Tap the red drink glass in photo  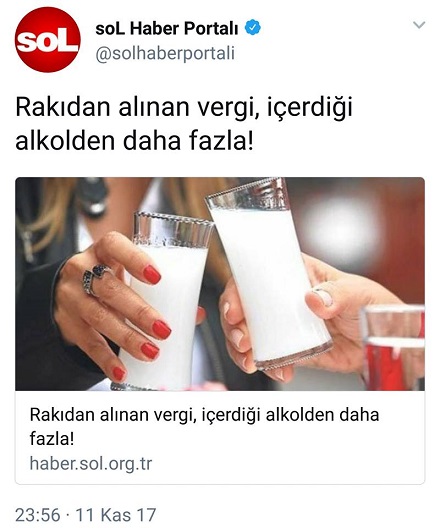[x=394, y=349]
